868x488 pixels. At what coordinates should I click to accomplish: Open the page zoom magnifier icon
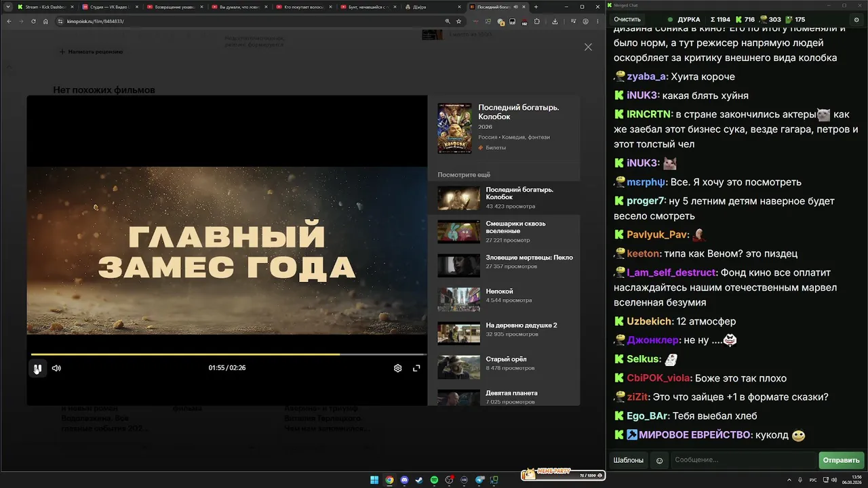[448, 21]
